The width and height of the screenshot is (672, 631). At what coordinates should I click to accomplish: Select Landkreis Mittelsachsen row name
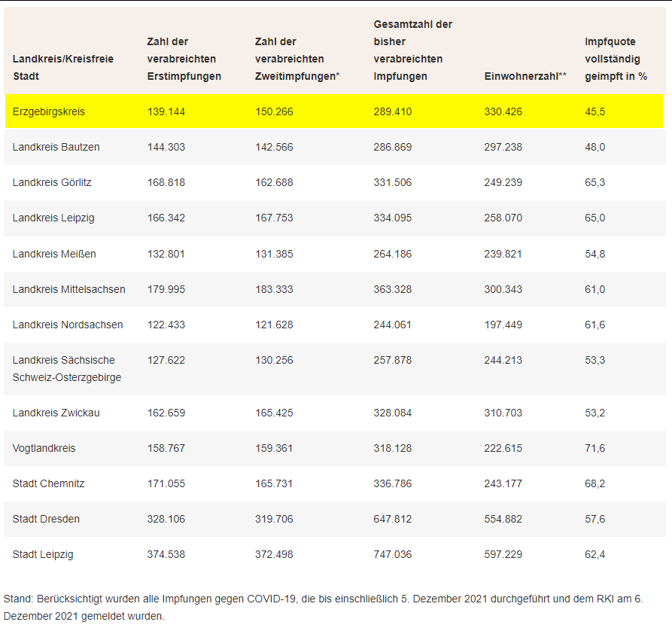coord(68,289)
